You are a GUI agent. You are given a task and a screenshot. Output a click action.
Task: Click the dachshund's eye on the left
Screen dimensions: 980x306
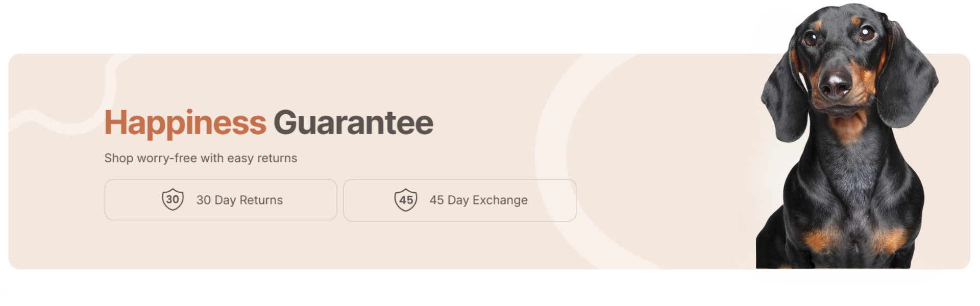coord(810,39)
